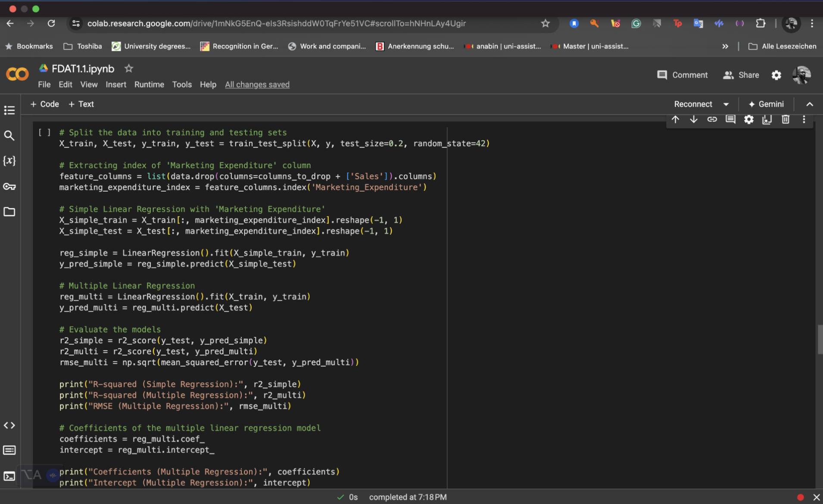Move the cell up with arrow icon
Screen dimensions: 823x504
tap(675, 119)
